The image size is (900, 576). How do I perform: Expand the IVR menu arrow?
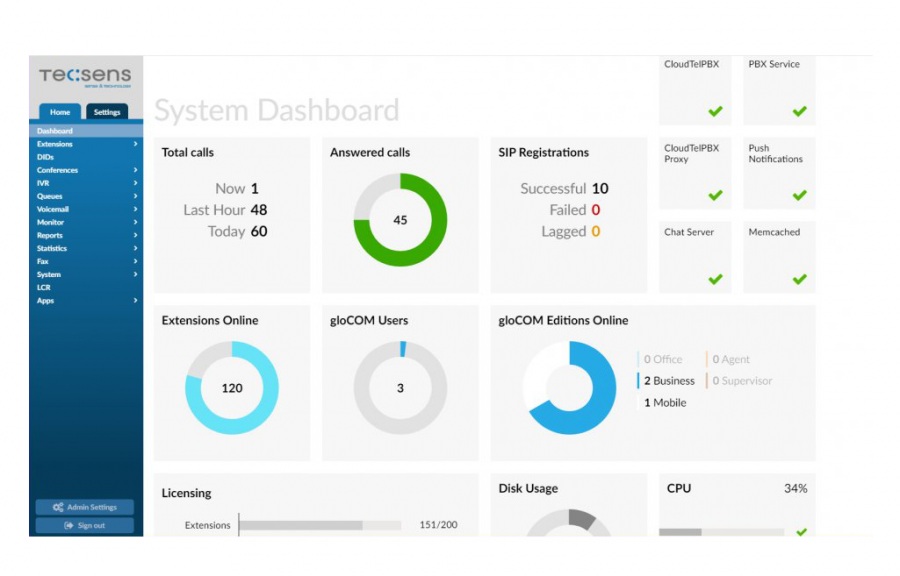(135, 183)
